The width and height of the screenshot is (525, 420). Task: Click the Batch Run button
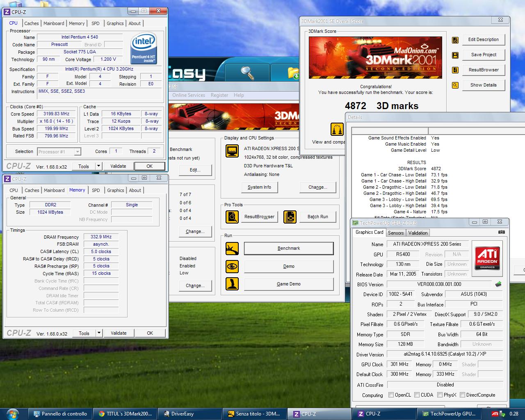click(318, 217)
